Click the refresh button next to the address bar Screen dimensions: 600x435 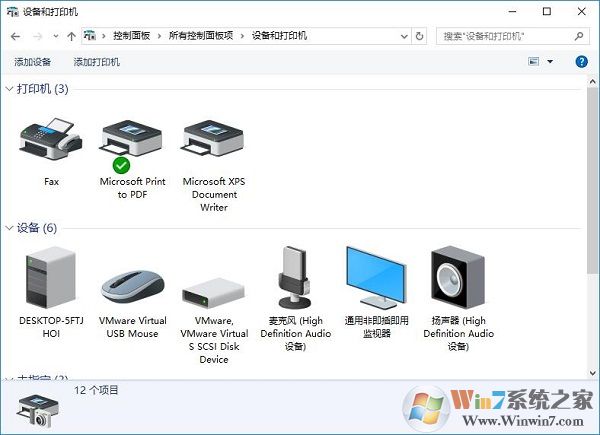pos(419,36)
